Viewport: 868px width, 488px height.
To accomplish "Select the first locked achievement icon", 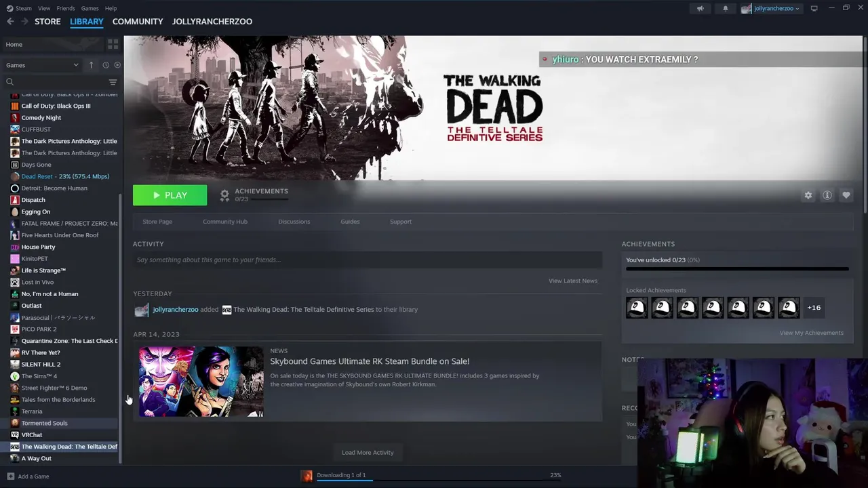I will (637, 308).
